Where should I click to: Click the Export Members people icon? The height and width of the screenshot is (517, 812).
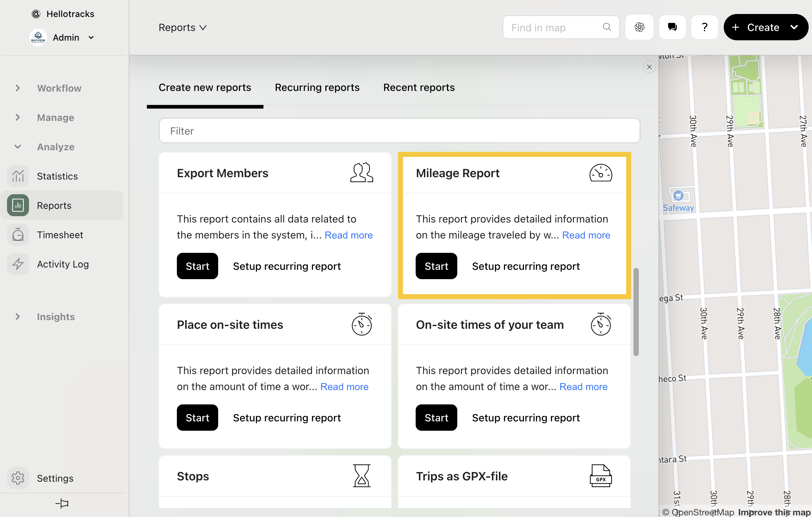(361, 173)
